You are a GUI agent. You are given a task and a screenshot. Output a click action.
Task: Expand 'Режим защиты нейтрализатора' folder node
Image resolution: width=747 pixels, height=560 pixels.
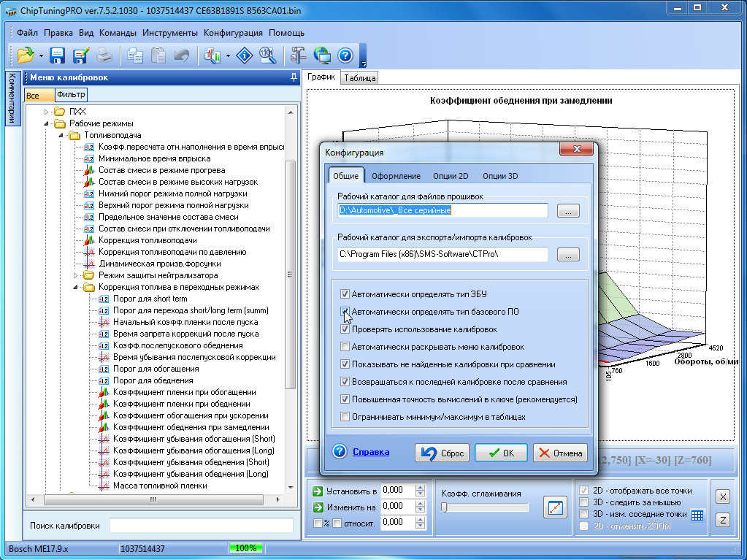click(x=76, y=275)
